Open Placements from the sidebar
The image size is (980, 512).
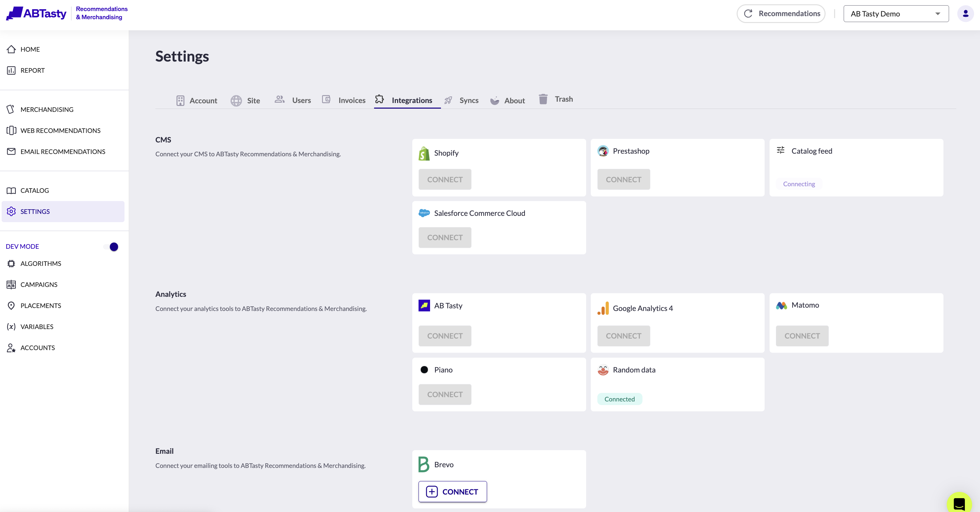coord(40,306)
